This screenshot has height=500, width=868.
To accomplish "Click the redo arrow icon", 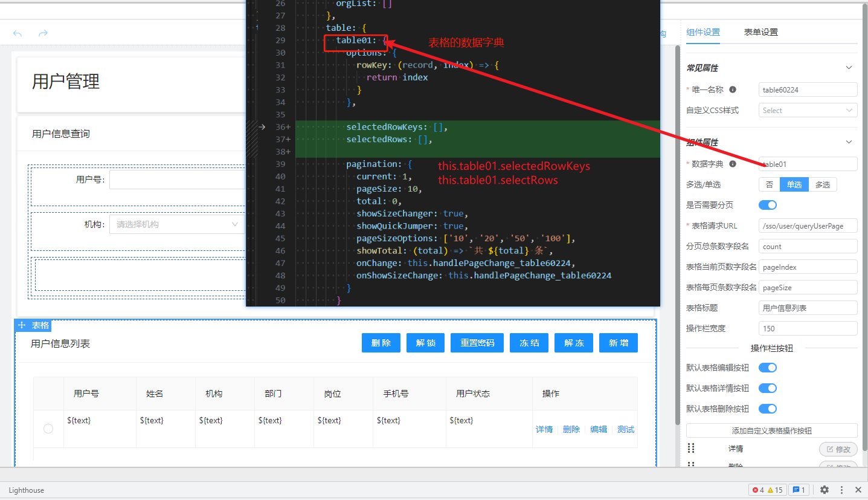I will tap(43, 34).
